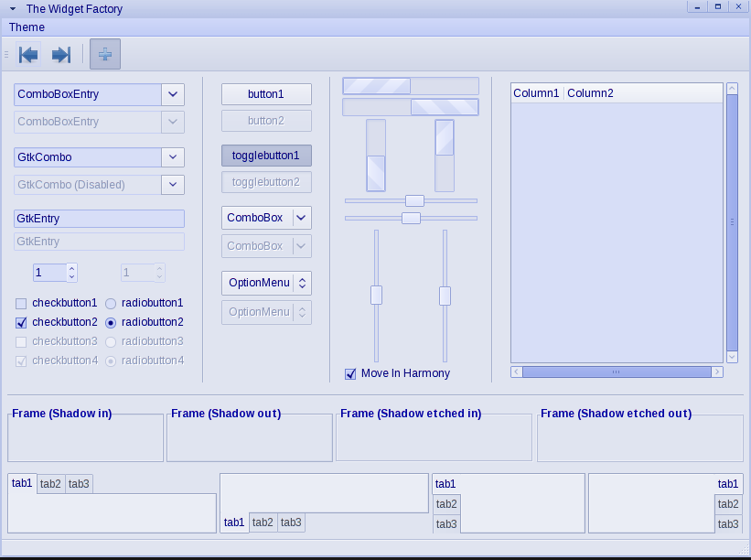The image size is (751, 560).
Task: Click the toolbar drag handle grip
Action: (x=6, y=54)
